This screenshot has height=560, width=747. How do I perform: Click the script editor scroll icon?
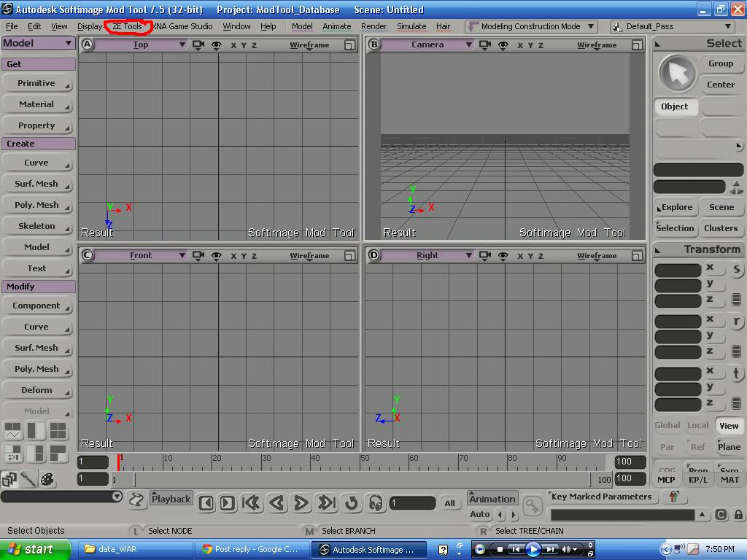(136, 500)
